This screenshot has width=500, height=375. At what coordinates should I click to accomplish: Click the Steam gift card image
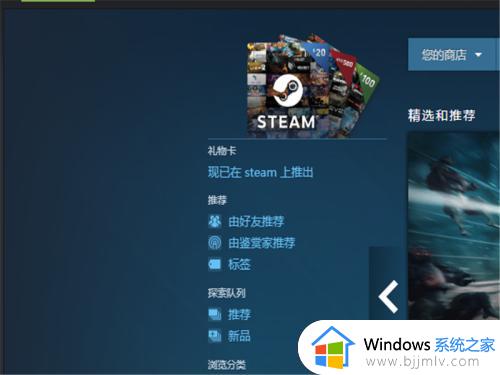pyautogui.click(x=313, y=86)
